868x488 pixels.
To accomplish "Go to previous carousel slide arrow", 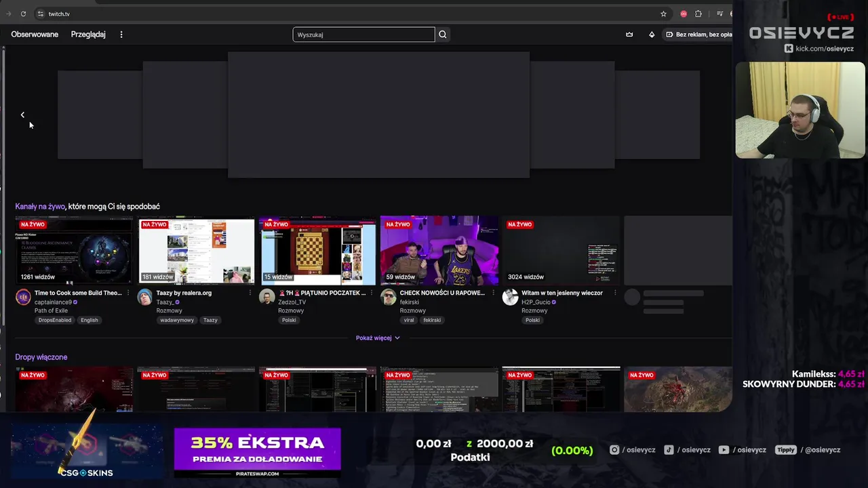I will pos(22,115).
